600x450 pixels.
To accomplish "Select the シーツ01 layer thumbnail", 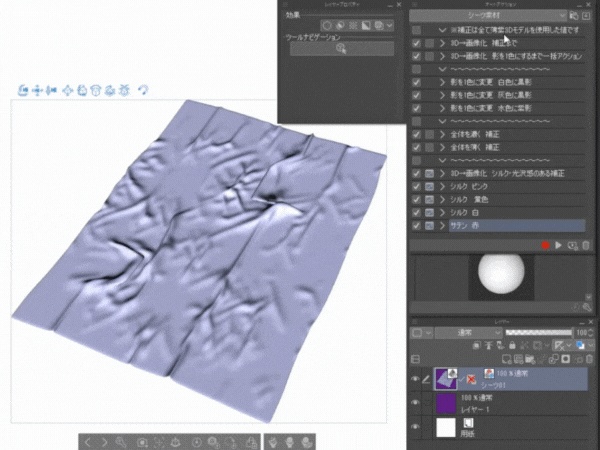I will [446, 379].
